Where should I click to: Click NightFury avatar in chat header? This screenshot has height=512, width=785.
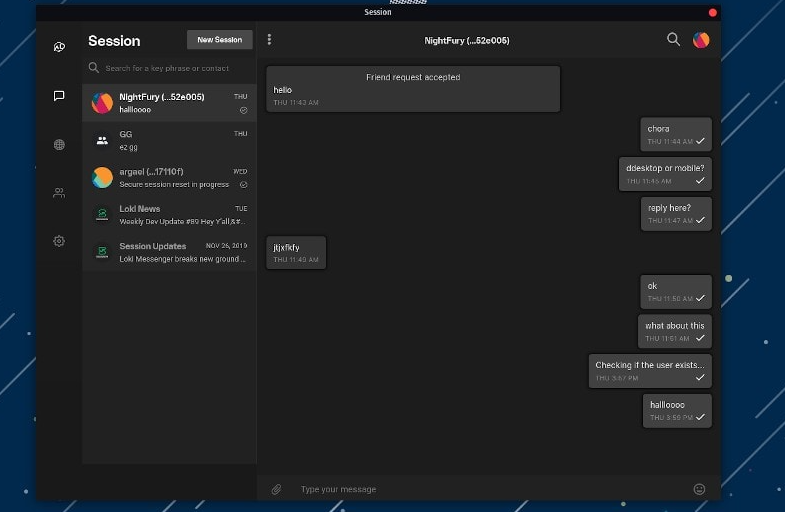[x=701, y=40]
